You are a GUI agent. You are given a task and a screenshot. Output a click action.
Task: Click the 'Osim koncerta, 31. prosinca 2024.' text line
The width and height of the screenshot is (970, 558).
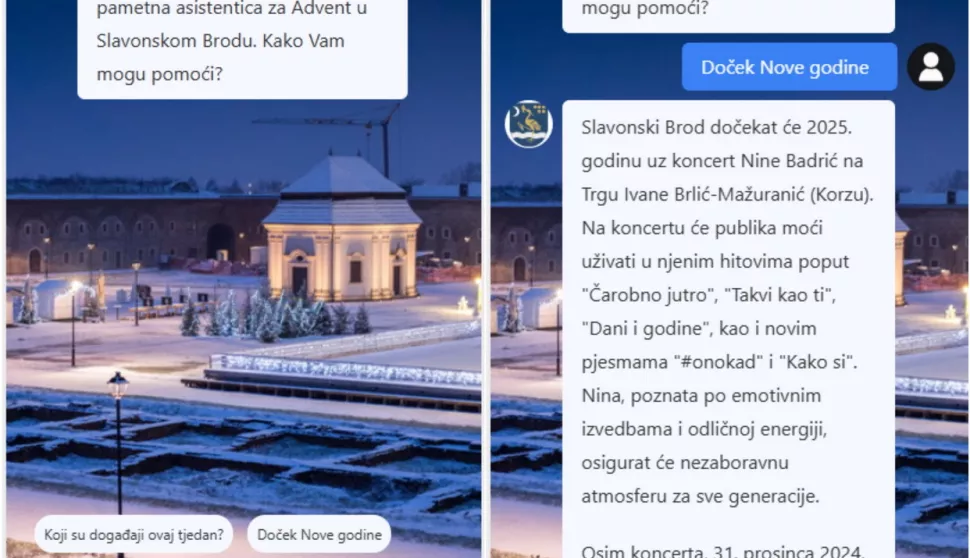click(722, 551)
